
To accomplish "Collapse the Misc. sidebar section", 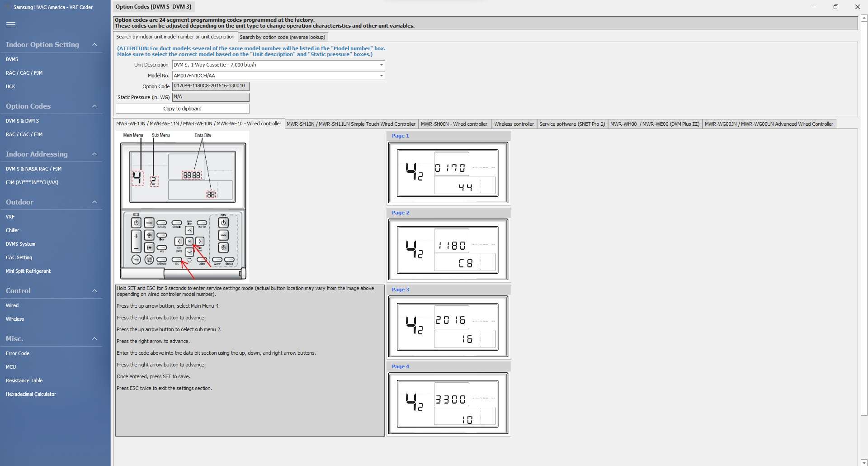I will click(94, 339).
